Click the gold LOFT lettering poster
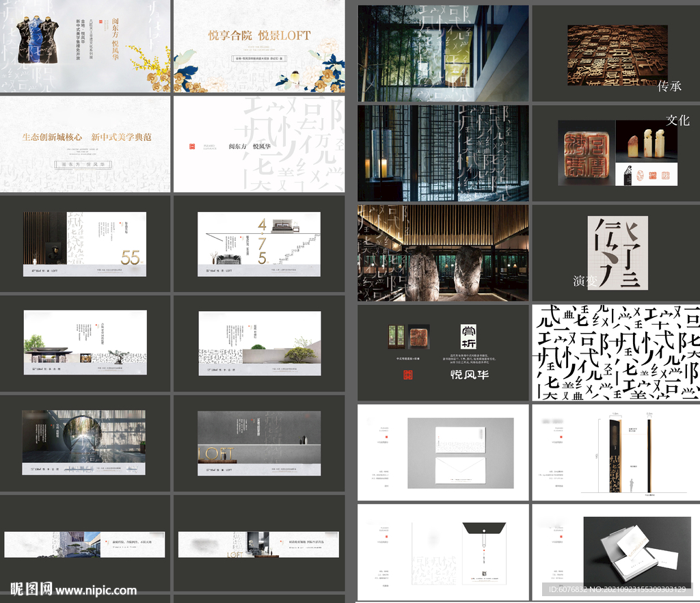This screenshot has height=603, width=700. [259, 443]
